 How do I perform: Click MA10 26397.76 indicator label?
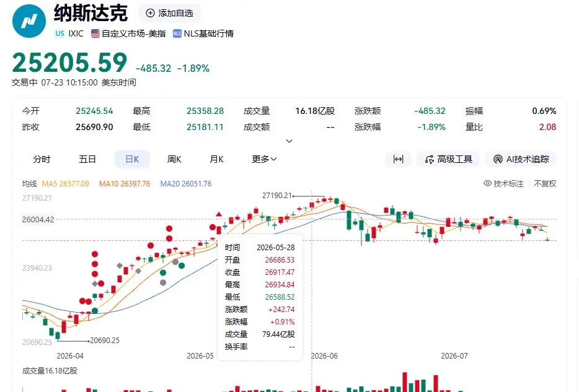point(125,184)
